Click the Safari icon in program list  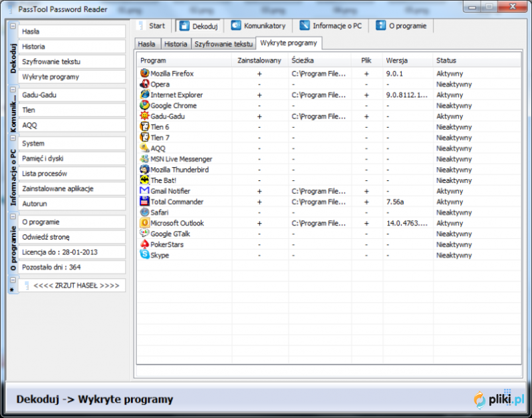(144, 212)
